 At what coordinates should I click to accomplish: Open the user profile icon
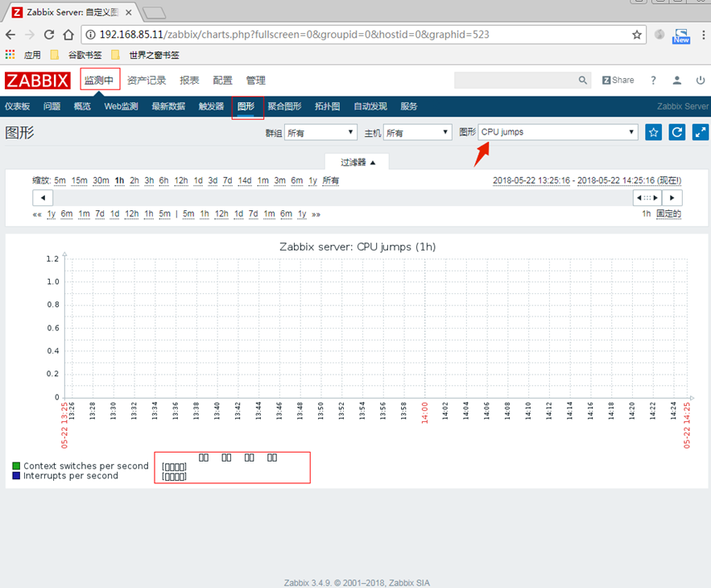pos(676,81)
